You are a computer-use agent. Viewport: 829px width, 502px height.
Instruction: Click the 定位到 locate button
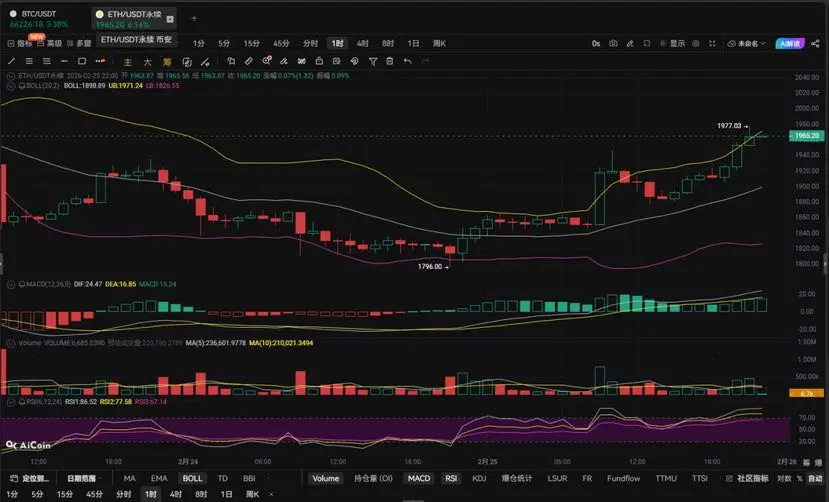click(31, 478)
